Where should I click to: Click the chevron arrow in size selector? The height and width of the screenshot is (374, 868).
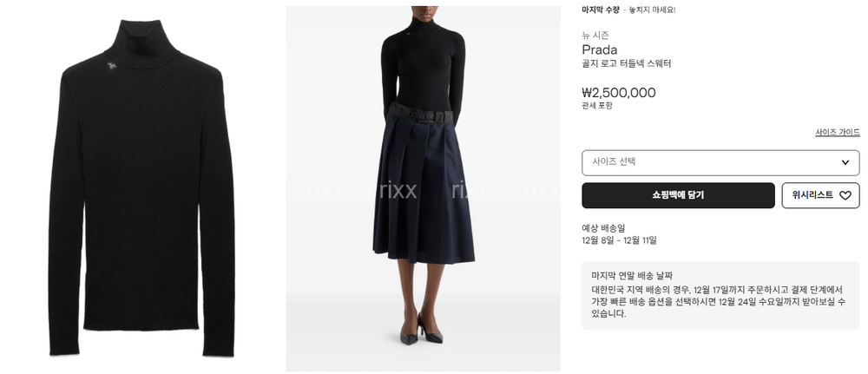tap(845, 162)
